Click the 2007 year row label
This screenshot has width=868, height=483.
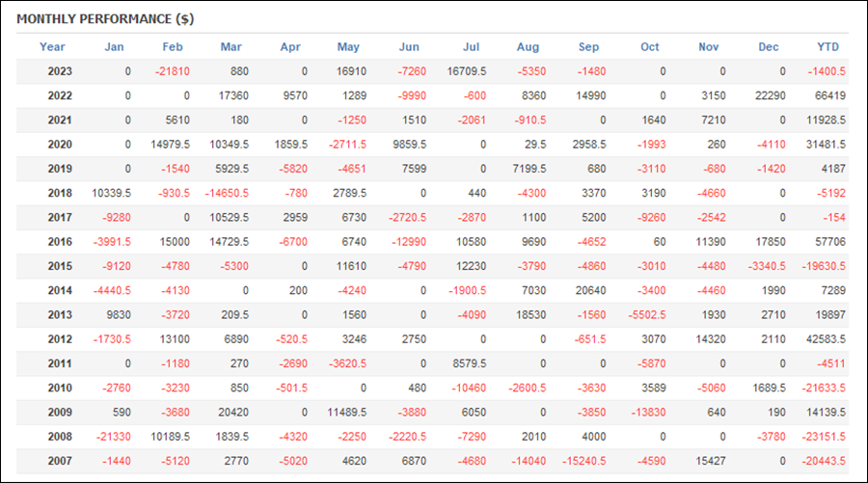60,461
